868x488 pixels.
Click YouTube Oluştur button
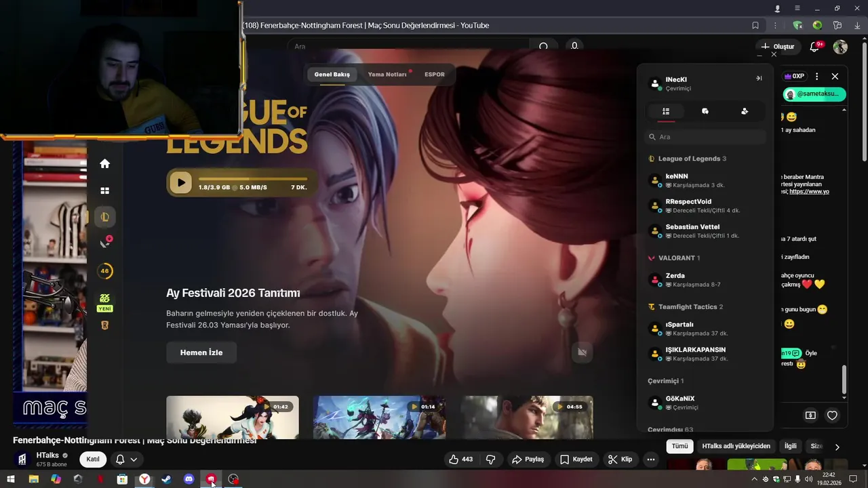[777, 47]
